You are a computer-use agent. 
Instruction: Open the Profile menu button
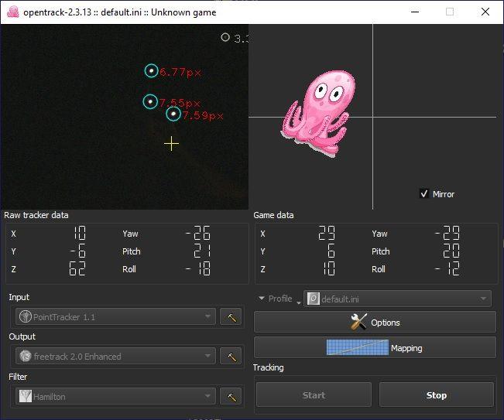tap(279, 299)
